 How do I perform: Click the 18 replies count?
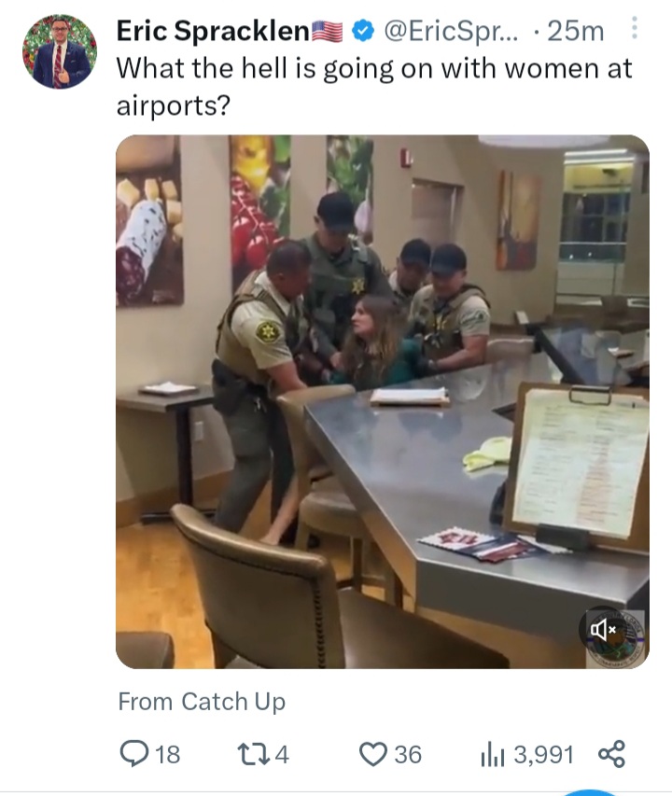coord(167,754)
